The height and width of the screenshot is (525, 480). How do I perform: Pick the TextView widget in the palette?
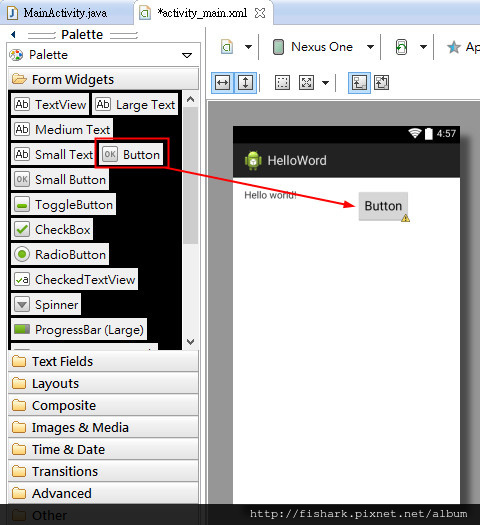click(x=50, y=105)
